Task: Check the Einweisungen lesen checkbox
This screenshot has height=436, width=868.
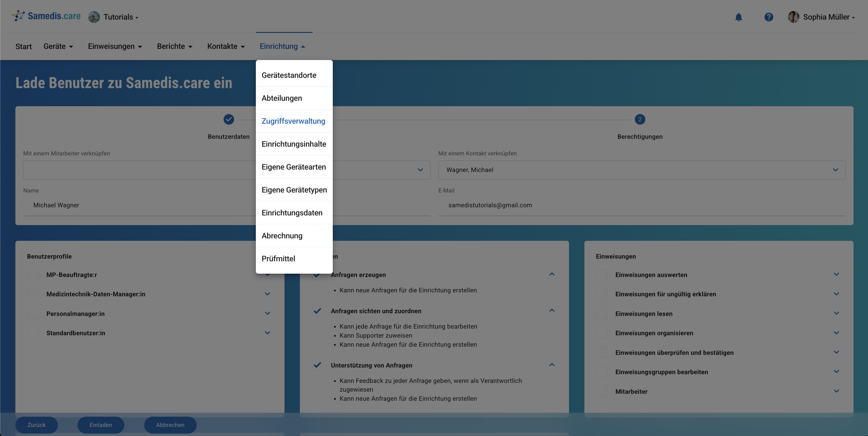Action: tap(602, 314)
